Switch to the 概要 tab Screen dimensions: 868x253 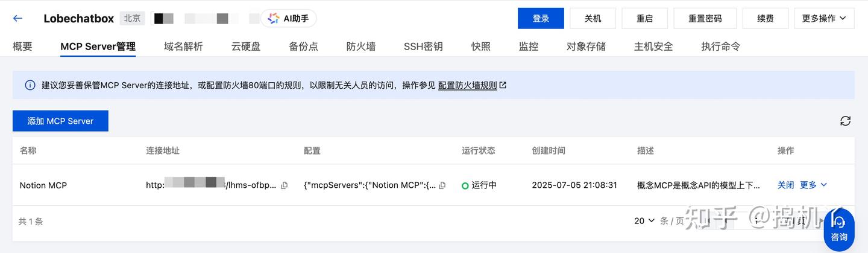tap(22, 46)
